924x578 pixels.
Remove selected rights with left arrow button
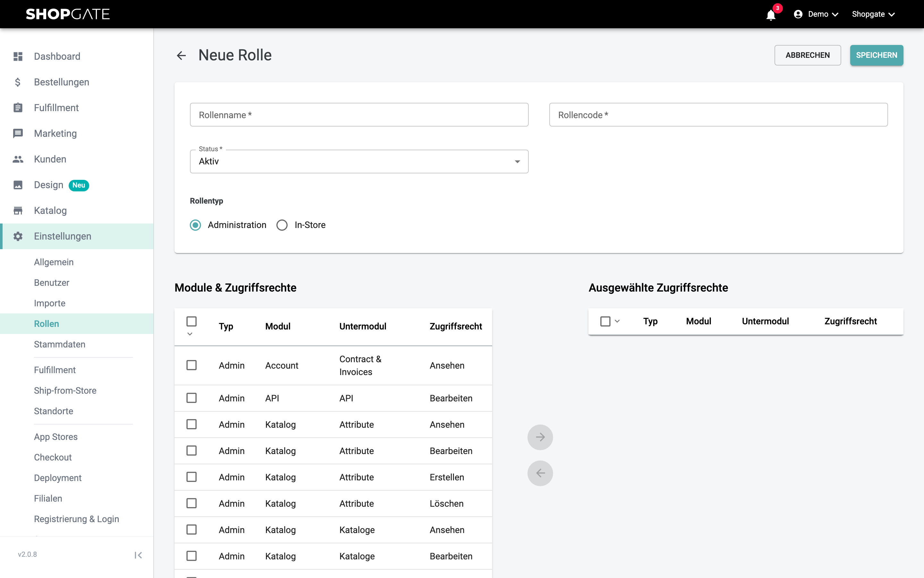click(540, 473)
